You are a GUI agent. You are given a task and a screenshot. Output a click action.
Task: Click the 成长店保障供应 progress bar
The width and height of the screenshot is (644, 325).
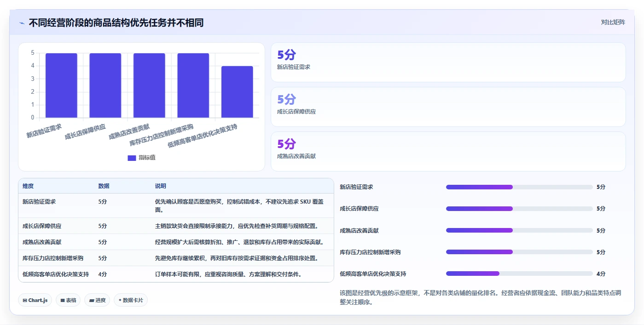[519, 209]
